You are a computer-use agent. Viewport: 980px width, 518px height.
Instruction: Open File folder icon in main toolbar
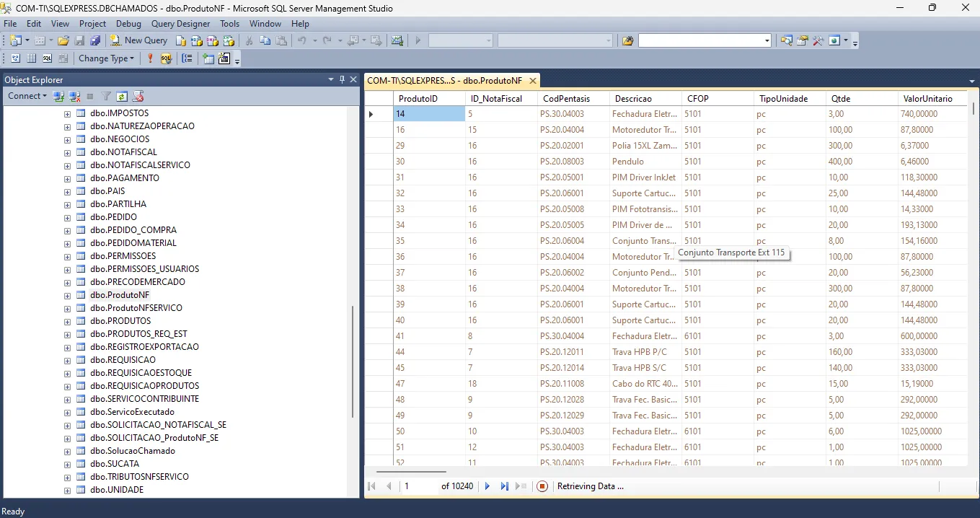click(x=63, y=40)
